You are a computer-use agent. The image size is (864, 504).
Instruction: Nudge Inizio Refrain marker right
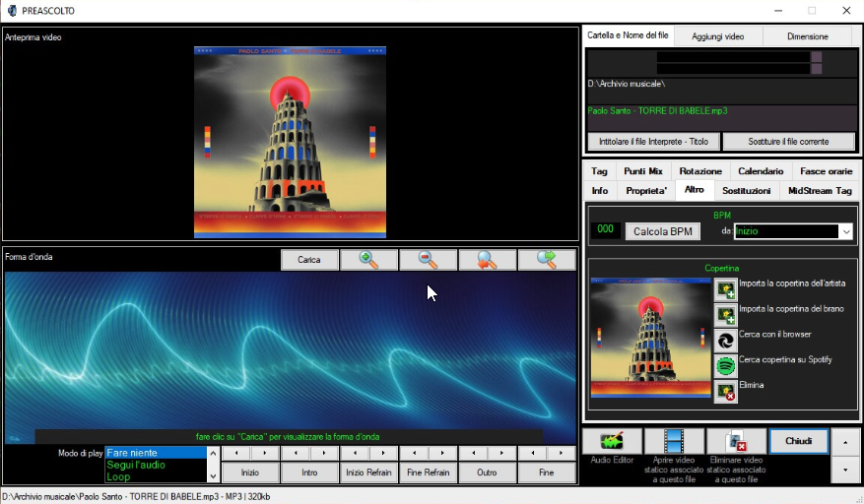tap(383, 453)
